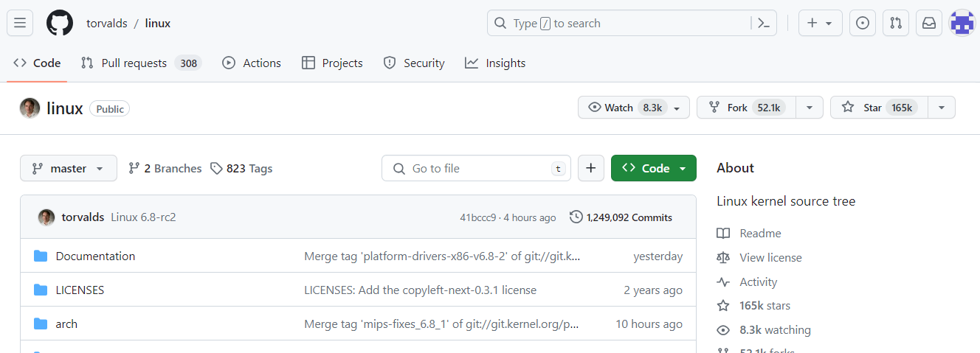Open the master branch selector
The height and width of the screenshot is (353, 980).
(69, 168)
